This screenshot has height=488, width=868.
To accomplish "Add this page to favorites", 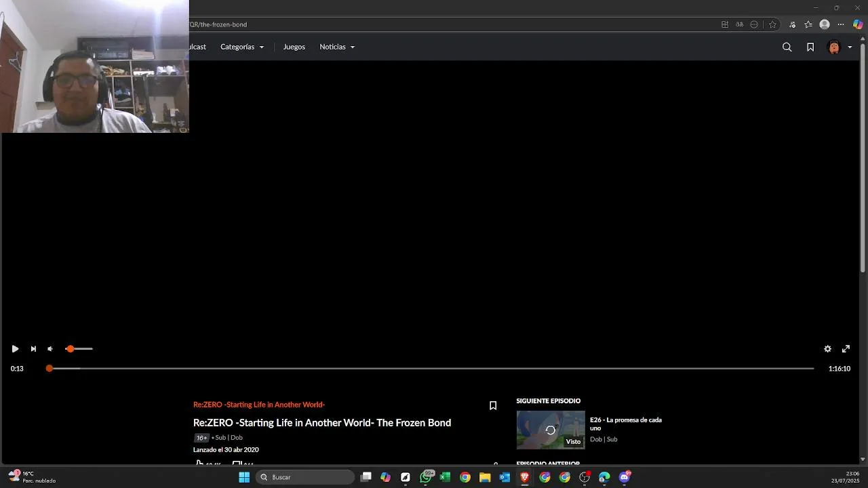I will (772, 24).
